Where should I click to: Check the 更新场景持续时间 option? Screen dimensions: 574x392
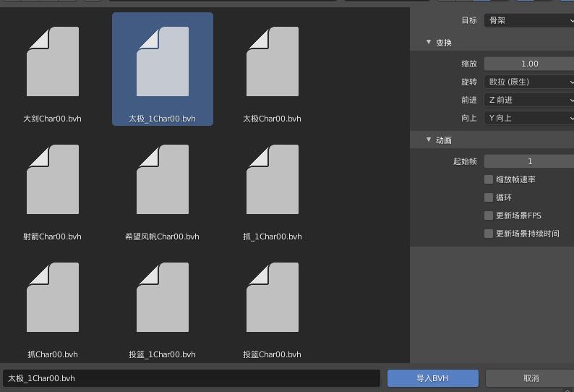(x=489, y=234)
